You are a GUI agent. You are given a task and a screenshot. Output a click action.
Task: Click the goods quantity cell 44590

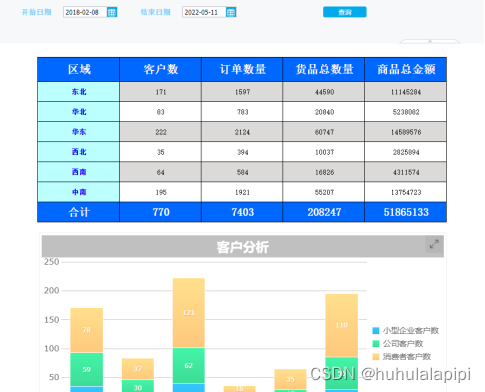click(324, 92)
